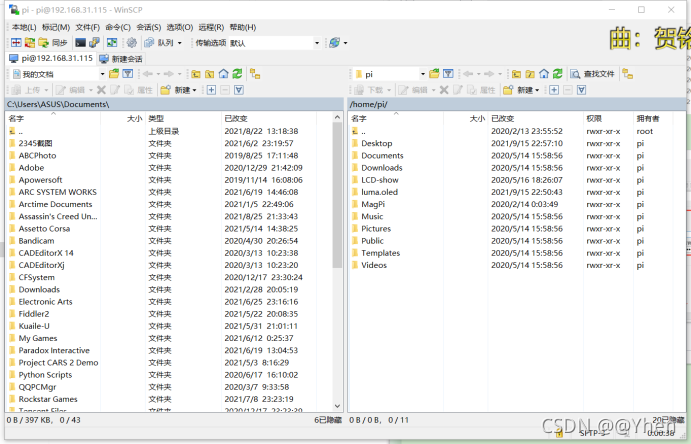
Task: Select the remote Desktop folder
Action: [x=376, y=143]
